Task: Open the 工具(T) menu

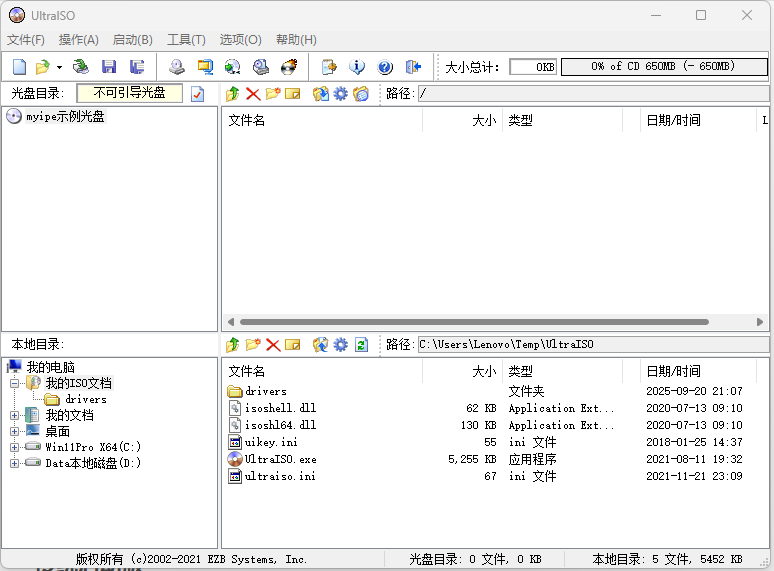Action: (x=186, y=39)
